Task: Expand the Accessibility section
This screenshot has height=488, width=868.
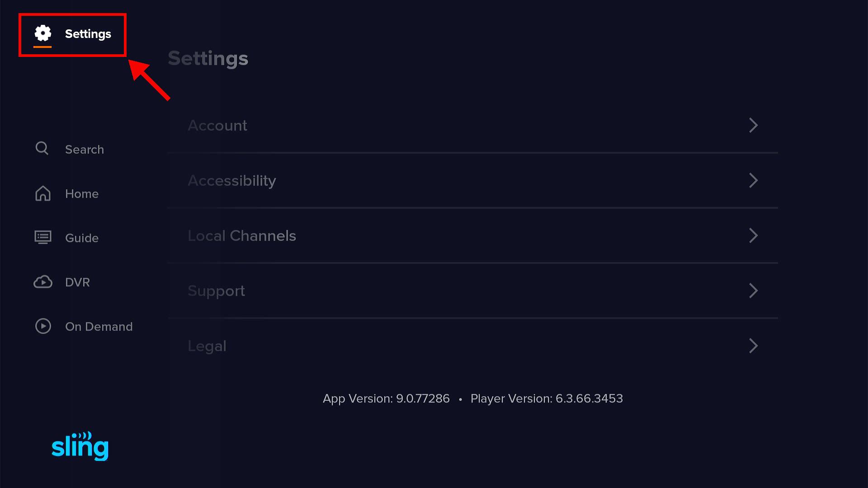Action: click(753, 180)
